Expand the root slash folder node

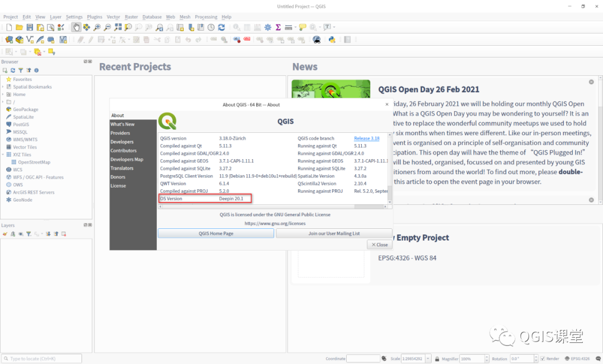click(3, 102)
